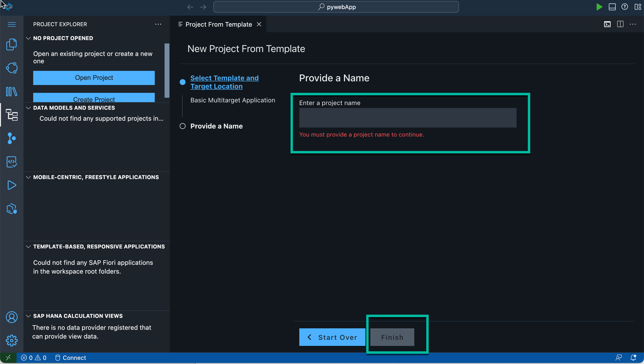The image size is (644, 364).
Task: Switch to the Project Explorer view
Action: pos(11,115)
